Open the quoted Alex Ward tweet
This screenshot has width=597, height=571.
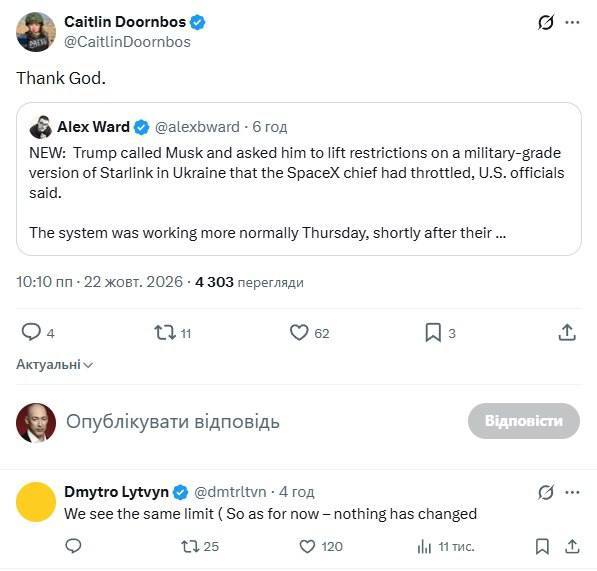point(298,179)
